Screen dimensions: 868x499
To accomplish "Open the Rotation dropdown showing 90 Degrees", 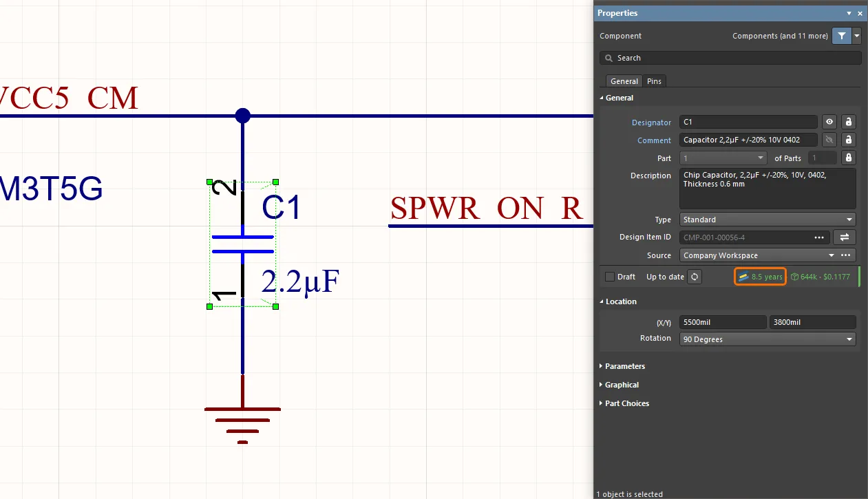I will [x=767, y=339].
